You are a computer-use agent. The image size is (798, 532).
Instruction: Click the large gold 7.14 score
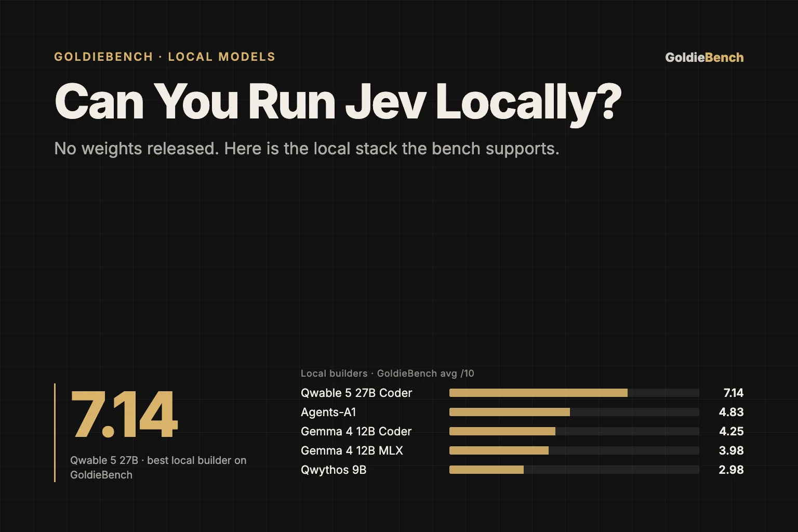(124, 415)
